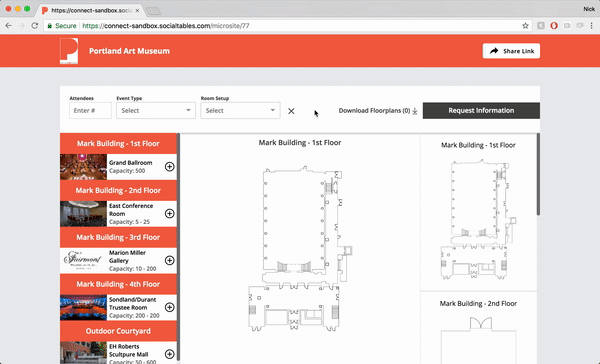600x364 pixels.
Task: Add Marion Miller Gallery with plus icon
Action: (170, 260)
